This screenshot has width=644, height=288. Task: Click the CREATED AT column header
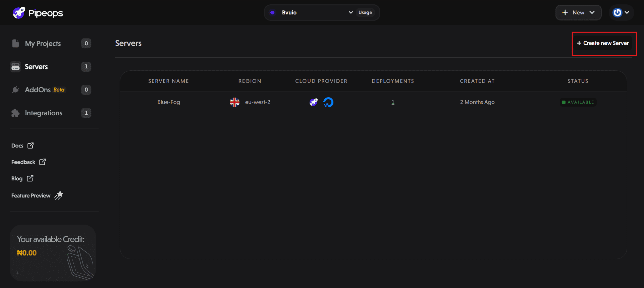pyautogui.click(x=477, y=81)
